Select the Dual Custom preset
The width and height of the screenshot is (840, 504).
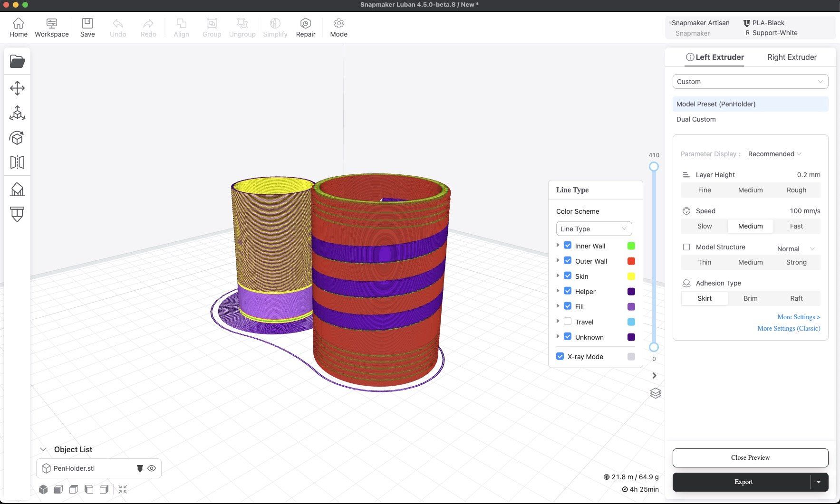(x=696, y=119)
